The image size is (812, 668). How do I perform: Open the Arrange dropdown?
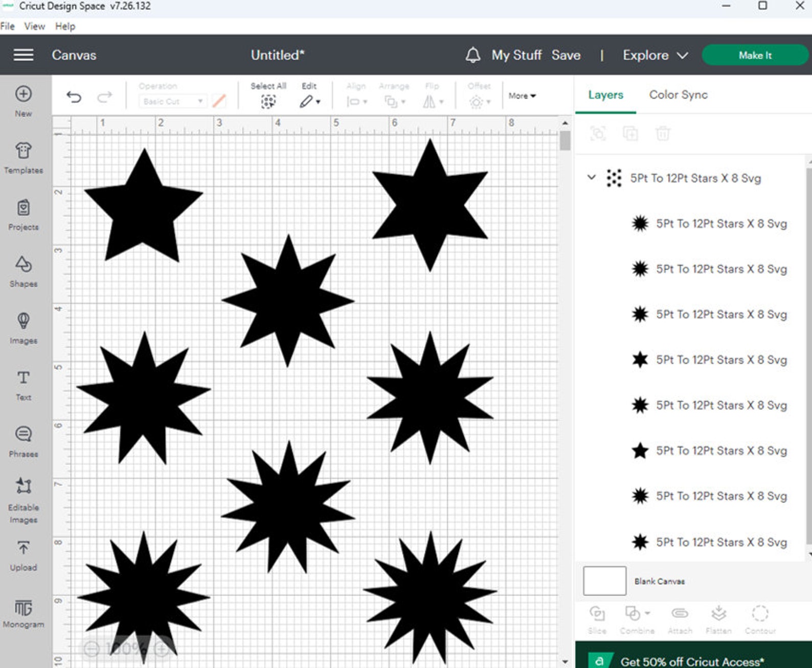coord(395,102)
